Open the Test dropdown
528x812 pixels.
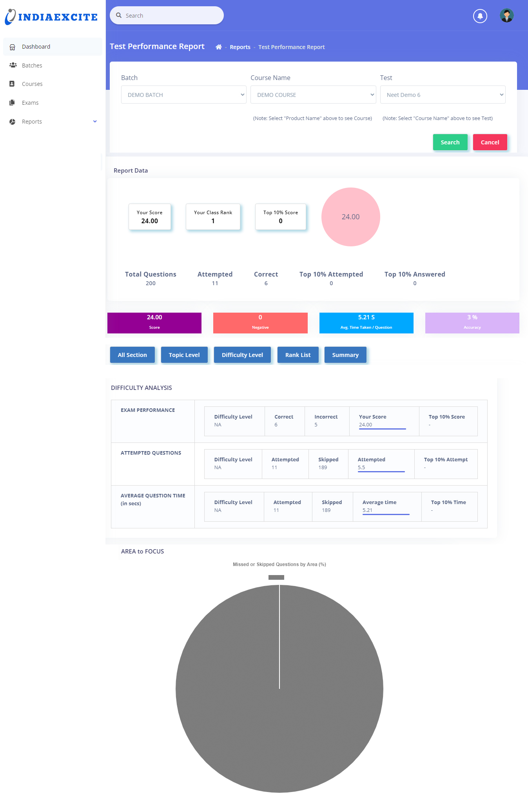pos(442,95)
